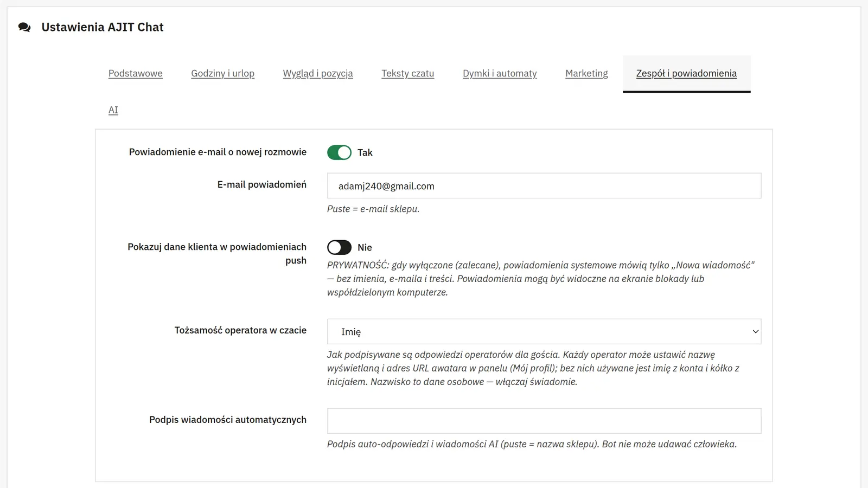Click the hint starting 'Podpis auto-odpowiedzi i wiadomości AI'
The image size is (868, 488).
pos(532,444)
